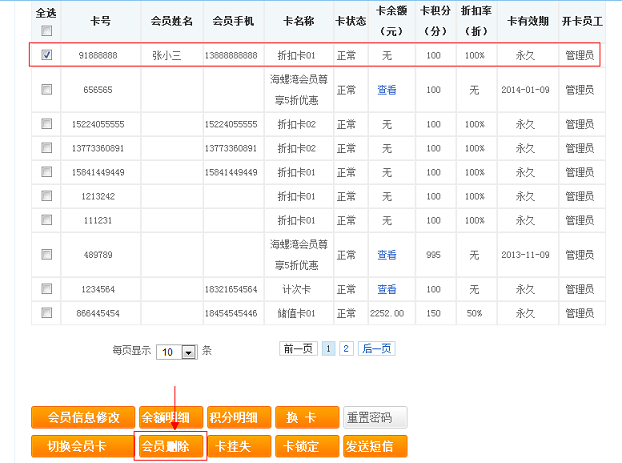The width and height of the screenshot is (622, 463).
Task: Go to previous page with 前一页
Action: (x=299, y=349)
